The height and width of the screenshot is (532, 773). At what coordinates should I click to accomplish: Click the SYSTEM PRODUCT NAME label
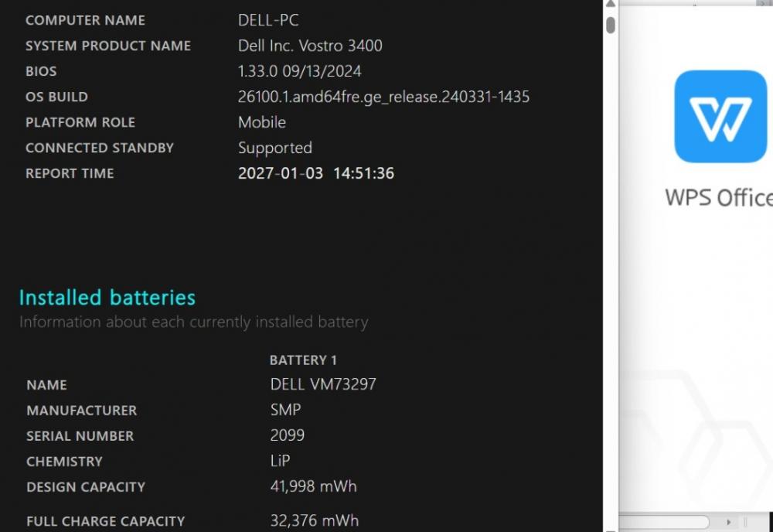point(108,46)
